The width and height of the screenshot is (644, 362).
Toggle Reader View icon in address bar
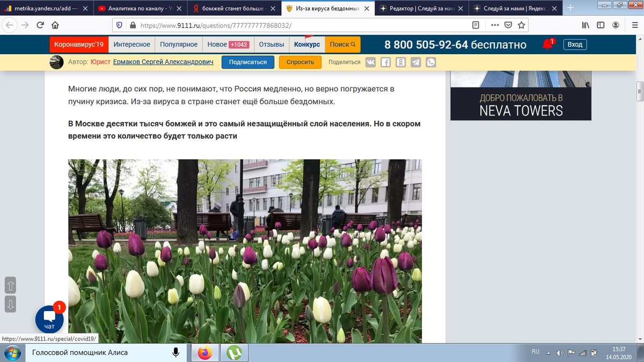(x=475, y=25)
